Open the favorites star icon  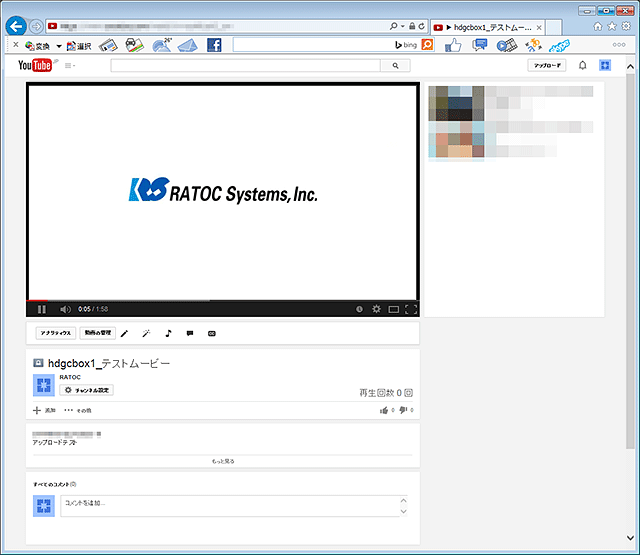coord(612,26)
